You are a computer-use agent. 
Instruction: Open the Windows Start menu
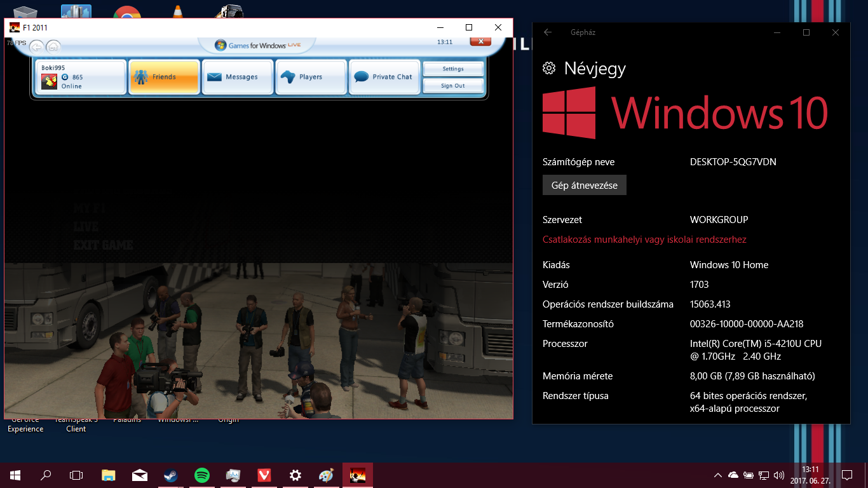pos(15,475)
